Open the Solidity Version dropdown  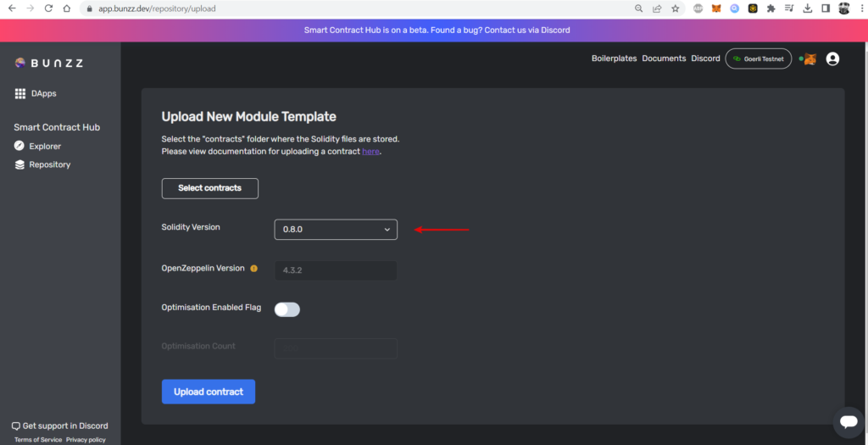click(336, 229)
